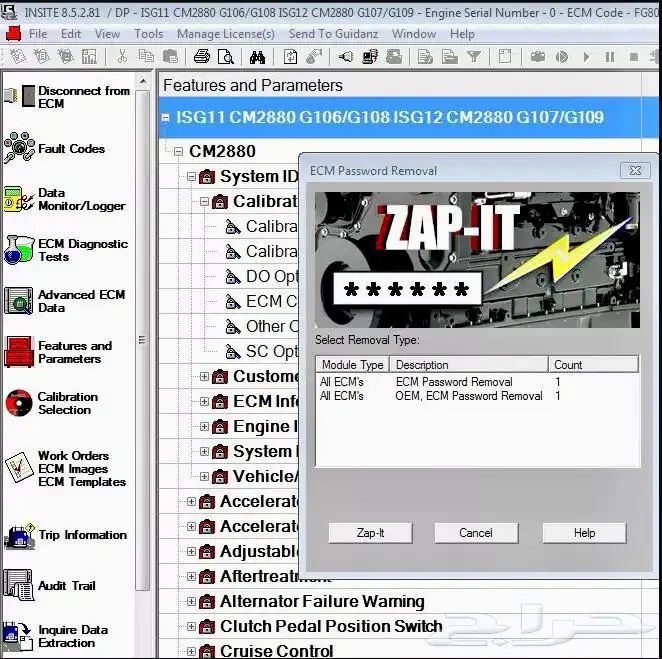Viewport: 662px width, 659px height.
Task: Select the Advanced ECM Data icon
Action: click(x=19, y=301)
